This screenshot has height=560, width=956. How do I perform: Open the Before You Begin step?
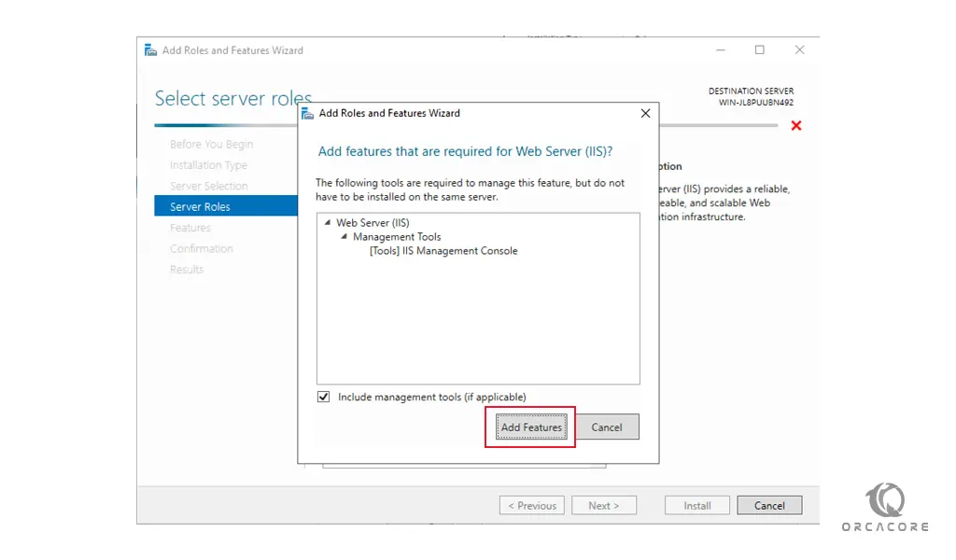point(211,145)
